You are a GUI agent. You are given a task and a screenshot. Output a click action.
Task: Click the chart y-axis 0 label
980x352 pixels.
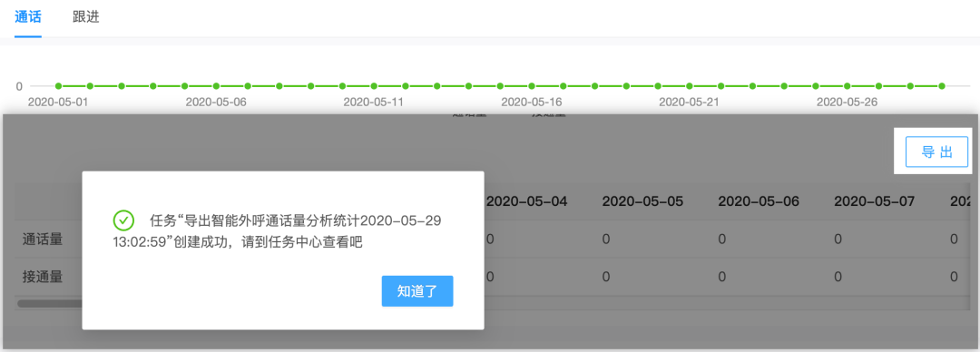click(x=19, y=85)
